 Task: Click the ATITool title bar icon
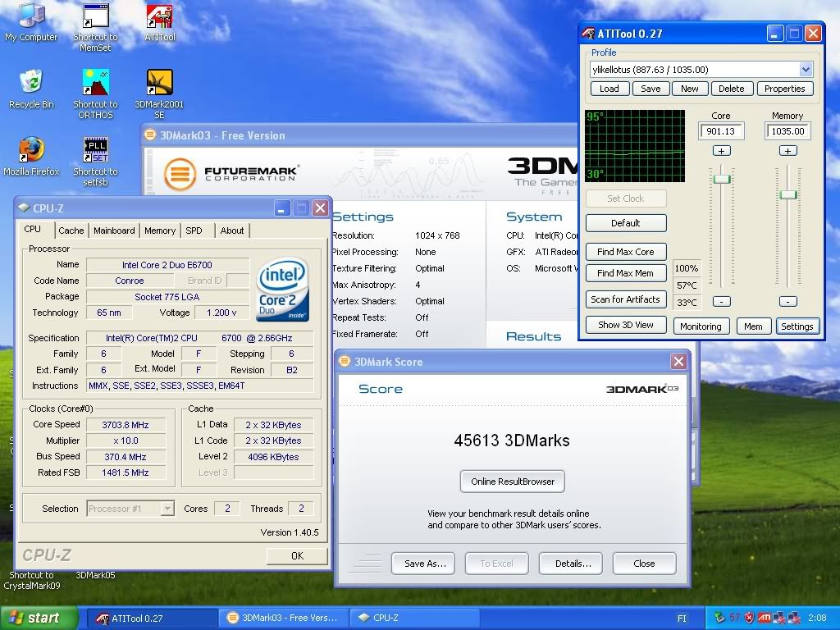(x=588, y=34)
